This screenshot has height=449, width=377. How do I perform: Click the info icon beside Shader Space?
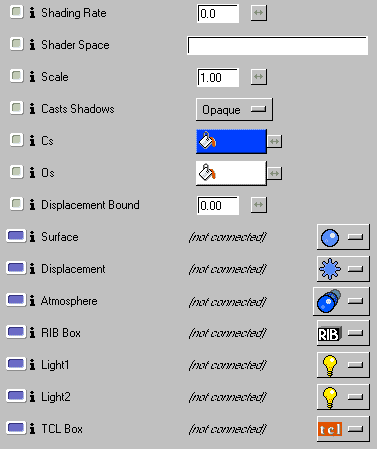(x=32, y=44)
